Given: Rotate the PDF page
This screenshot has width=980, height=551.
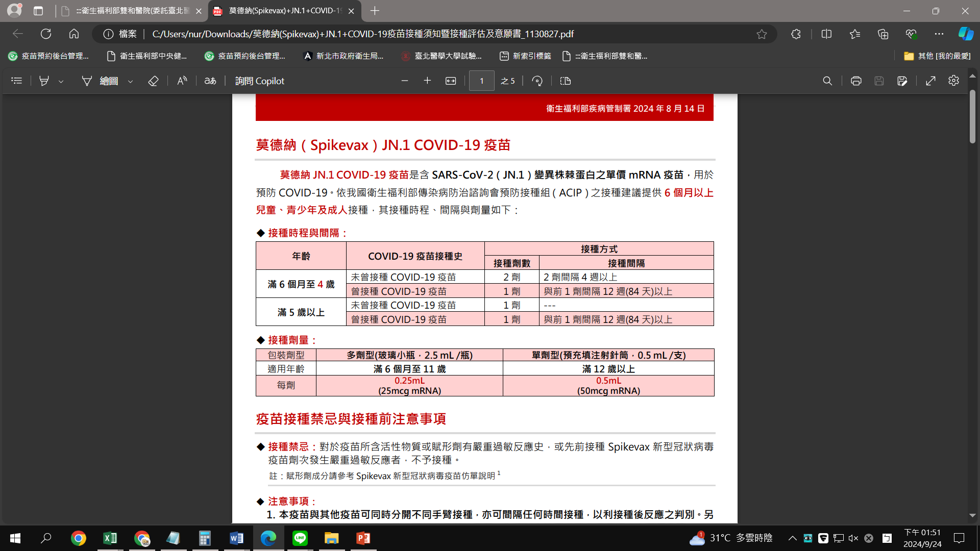Looking at the screenshot, I should click(x=537, y=81).
